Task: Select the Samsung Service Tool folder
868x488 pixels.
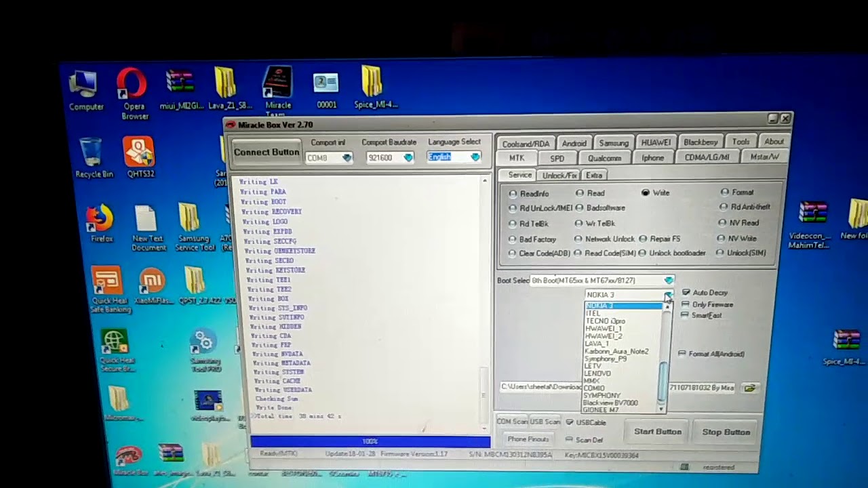Action: click(x=194, y=227)
